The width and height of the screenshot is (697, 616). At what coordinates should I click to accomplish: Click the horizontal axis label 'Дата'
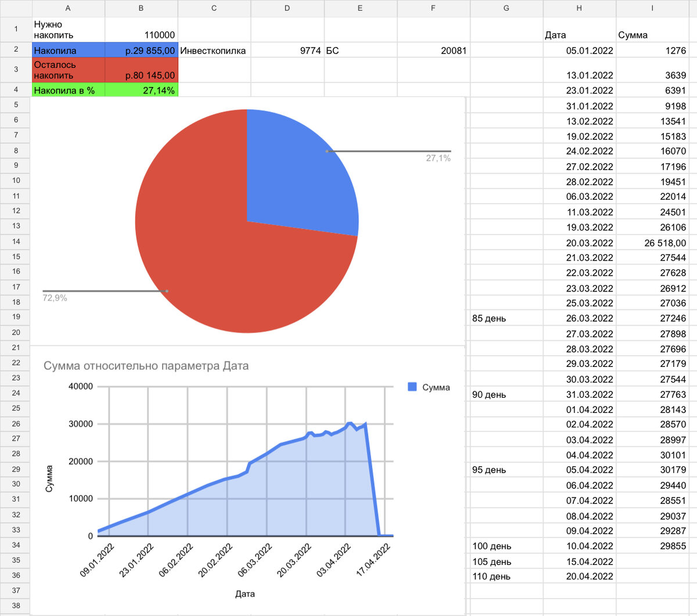pyautogui.click(x=245, y=594)
